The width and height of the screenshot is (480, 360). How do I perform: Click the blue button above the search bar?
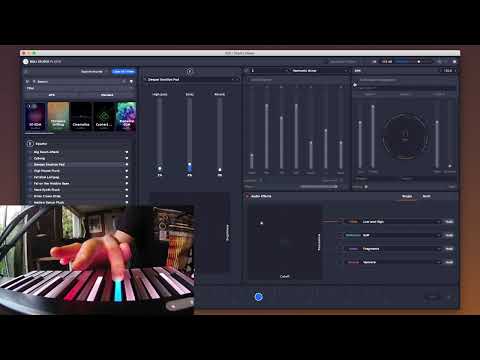pos(124,71)
